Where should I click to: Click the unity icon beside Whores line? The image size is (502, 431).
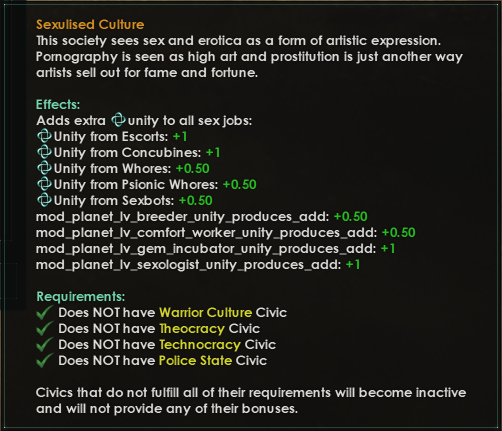[44, 168]
